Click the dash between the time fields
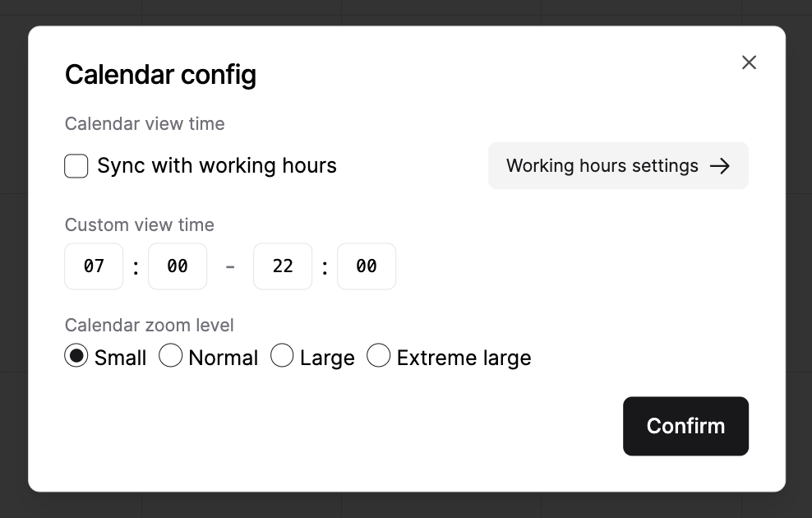This screenshot has width=812, height=518. pyautogui.click(x=230, y=266)
